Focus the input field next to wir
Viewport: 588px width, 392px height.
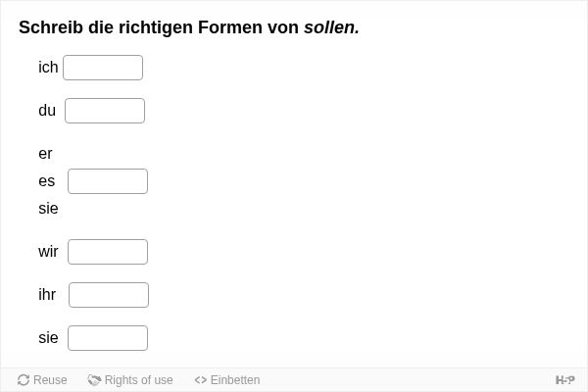[108, 252]
